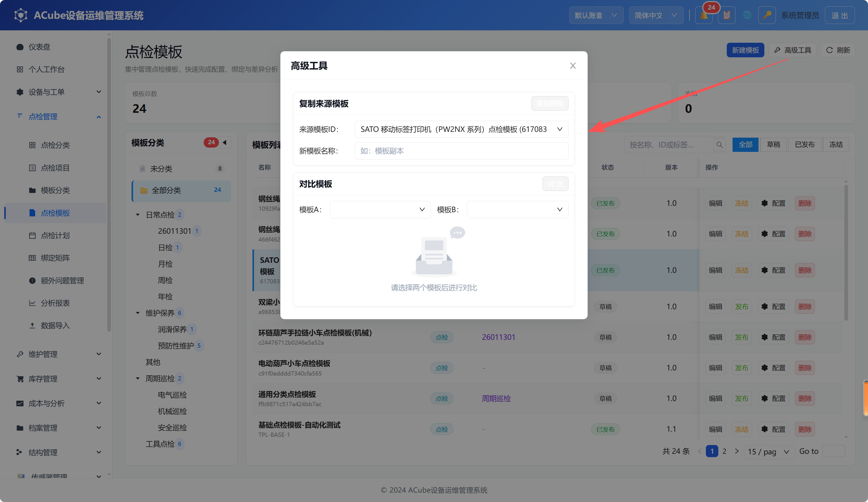
Task: Open the clipboard icon in header
Action: tap(726, 15)
